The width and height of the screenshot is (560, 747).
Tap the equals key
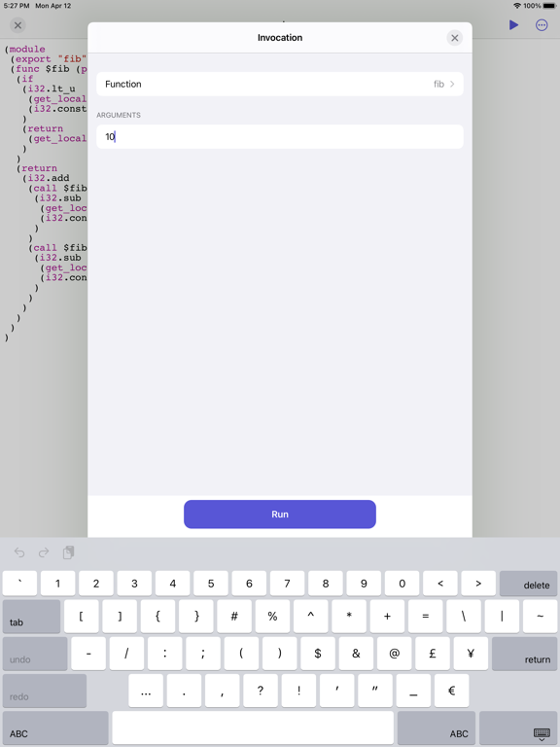pos(425,616)
